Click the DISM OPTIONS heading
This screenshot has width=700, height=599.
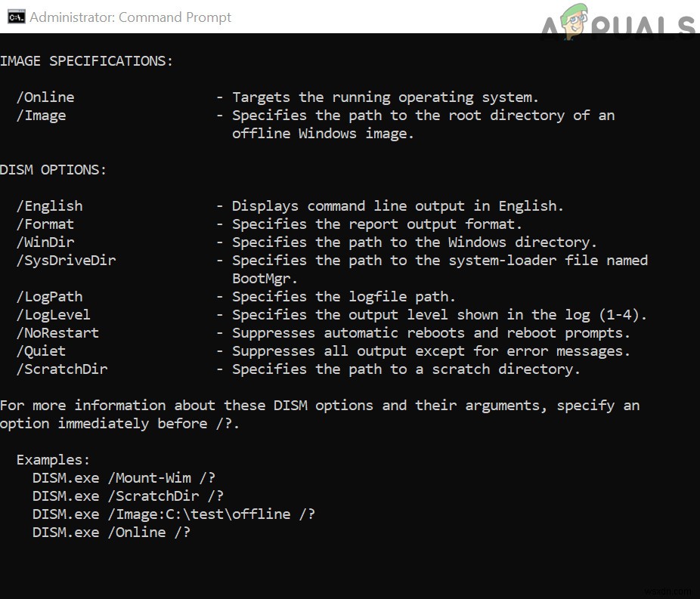click(x=53, y=170)
